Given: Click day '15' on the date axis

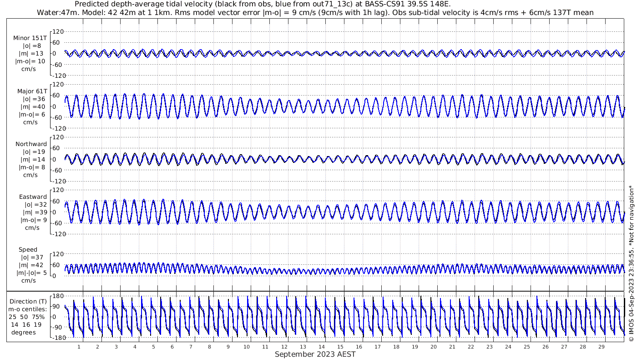Looking at the screenshot, I should (340, 347).
